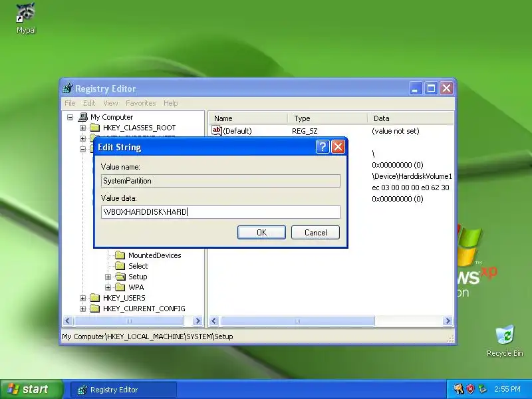The height and width of the screenshot is (399, 532).
Task: Expand HKEY_CLASSES_ROOT node
Action: click(x=82, y=128)
